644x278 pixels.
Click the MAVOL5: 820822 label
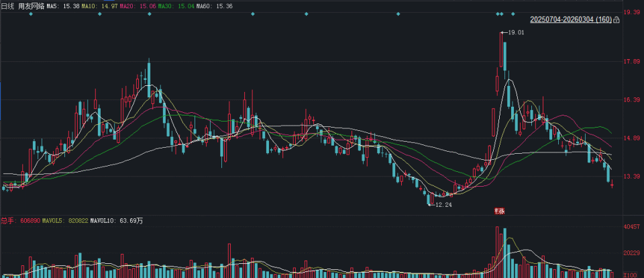(66, 221)
